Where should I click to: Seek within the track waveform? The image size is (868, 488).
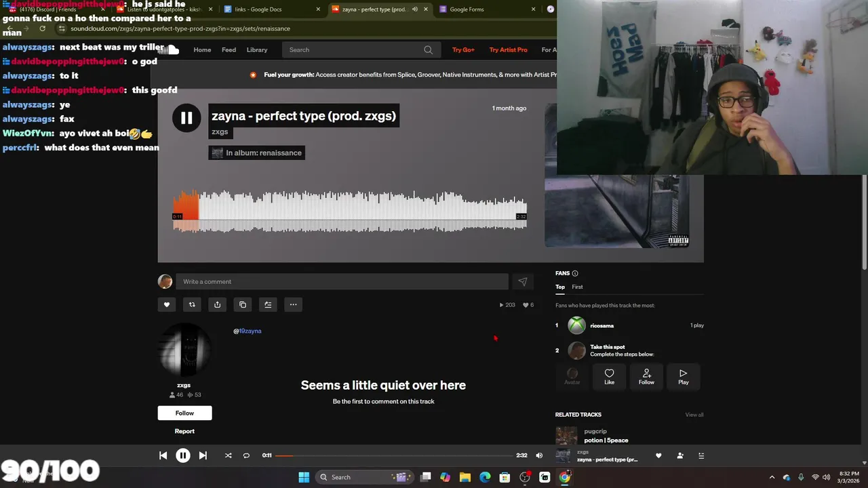click(350, 211)
